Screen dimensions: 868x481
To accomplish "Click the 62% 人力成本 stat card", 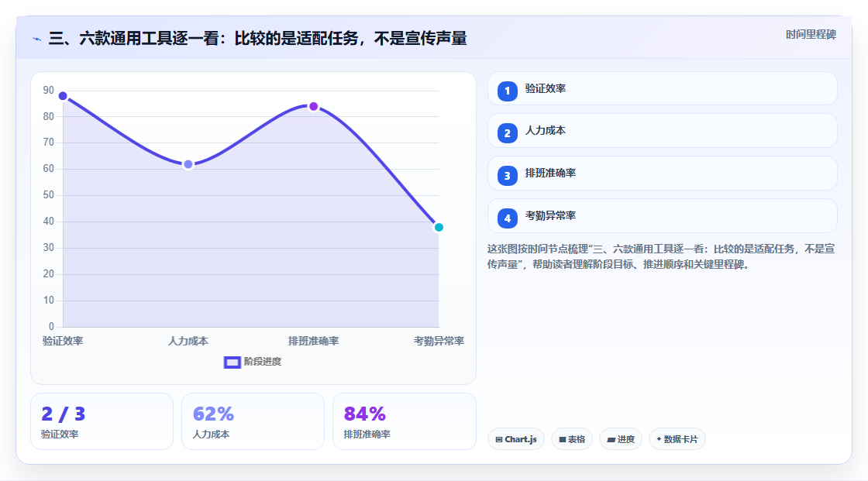I will 253,422.
